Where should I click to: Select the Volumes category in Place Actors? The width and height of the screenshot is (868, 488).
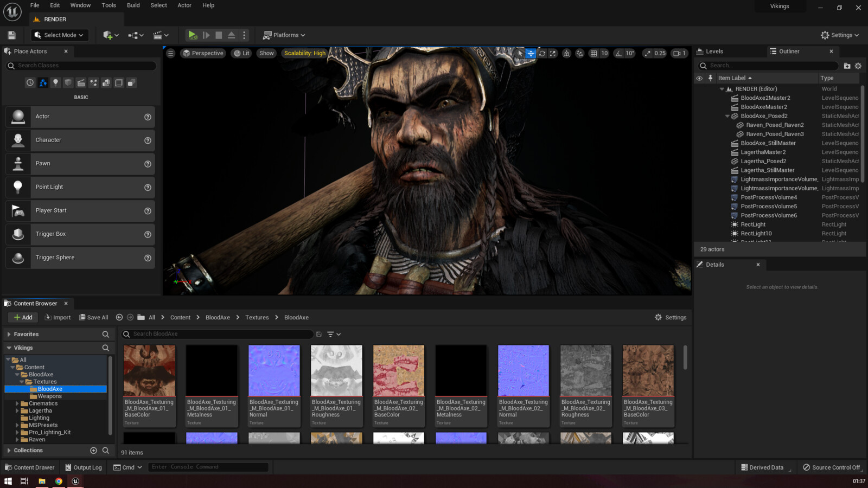119,83
